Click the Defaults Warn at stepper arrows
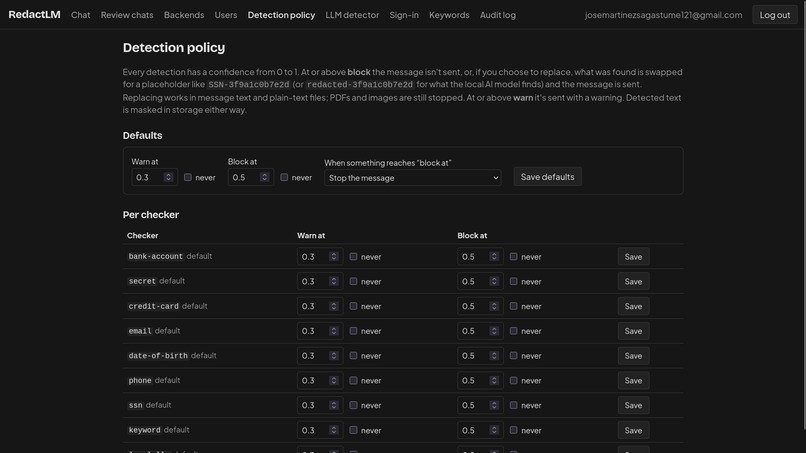Image resolution: width=806 pixels, height=453 pixels. coord(168,177)
